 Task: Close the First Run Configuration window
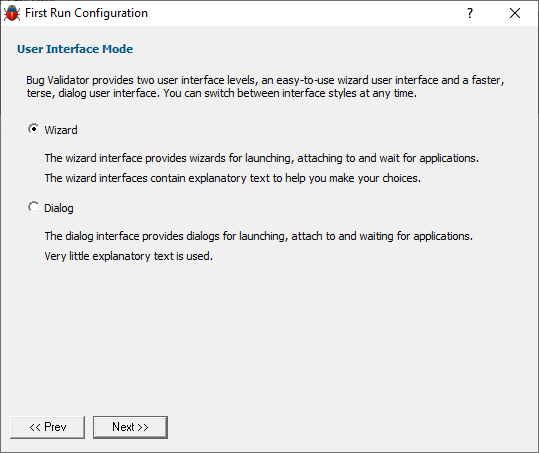[515, 13]
